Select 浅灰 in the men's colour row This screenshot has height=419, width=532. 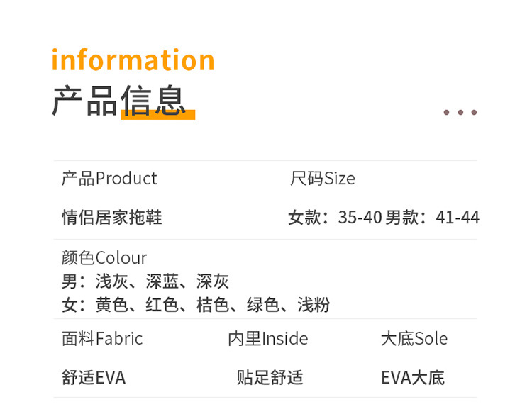click(112, 281)
